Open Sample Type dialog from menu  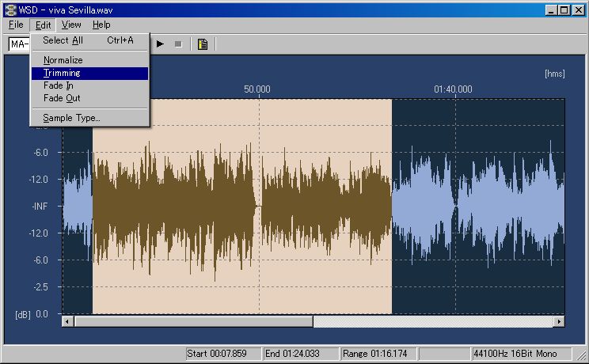tap(89, 118)
